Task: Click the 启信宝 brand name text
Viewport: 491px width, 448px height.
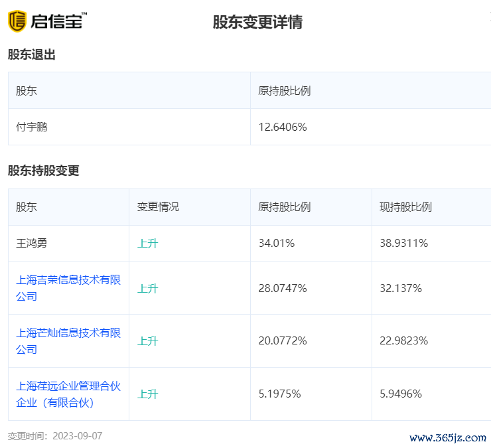Action: click(x=56, y=21)
